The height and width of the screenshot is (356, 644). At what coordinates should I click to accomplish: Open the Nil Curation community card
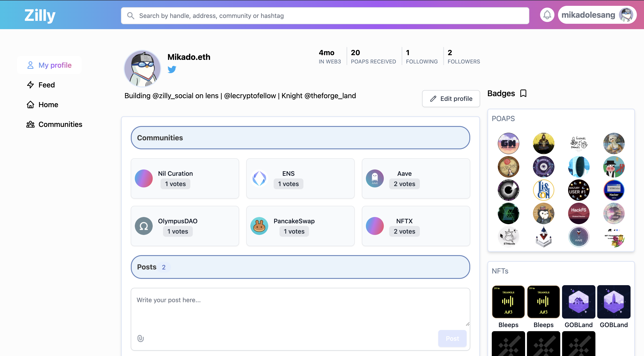[x=185, y=178]
